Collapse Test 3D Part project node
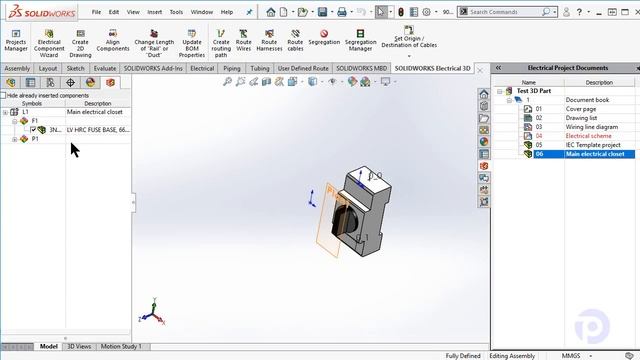Image resolution: width=640 pixels, height=360 pixels. point(500,91)
